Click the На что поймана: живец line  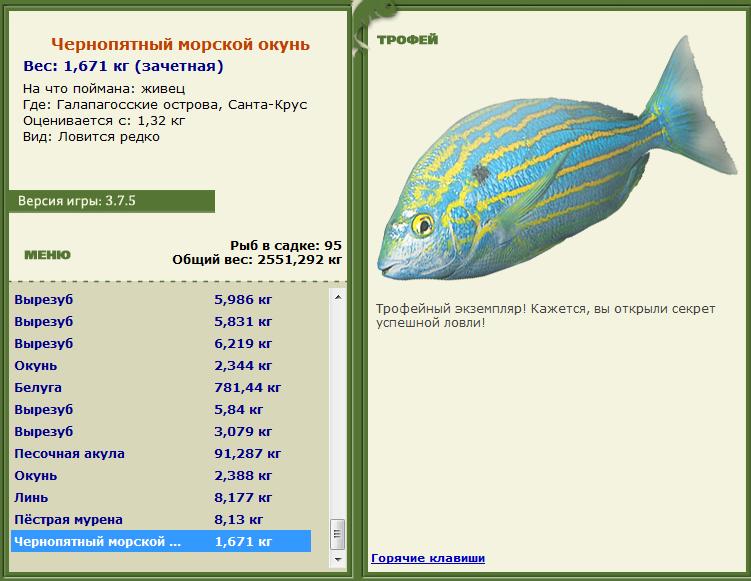pos(104,89)
